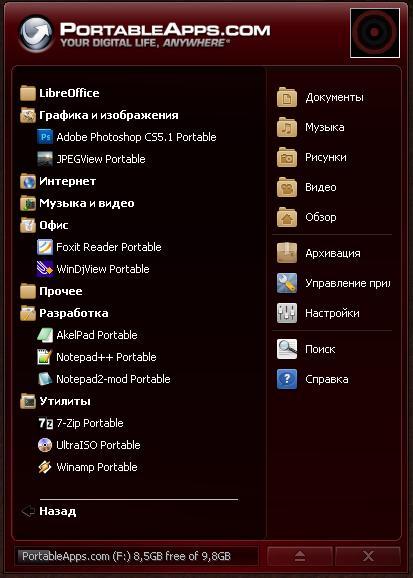
Task: Click the 7-Zip Portable icon
Action: tap(45, 423)
